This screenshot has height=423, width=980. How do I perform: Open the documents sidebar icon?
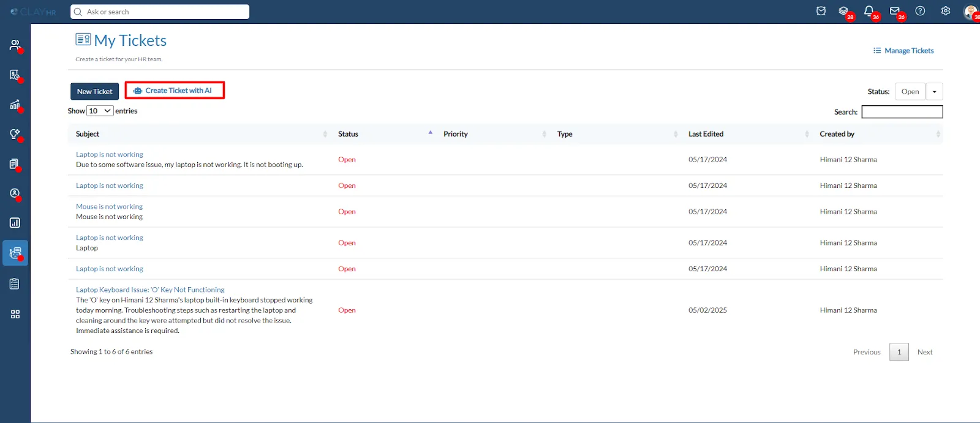tap(15, 164)
